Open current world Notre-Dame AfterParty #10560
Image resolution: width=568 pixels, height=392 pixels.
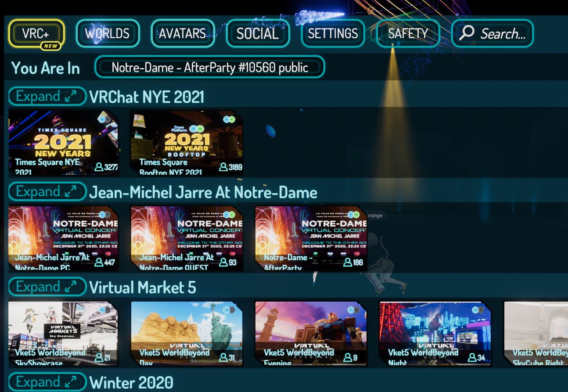point(210,67)
